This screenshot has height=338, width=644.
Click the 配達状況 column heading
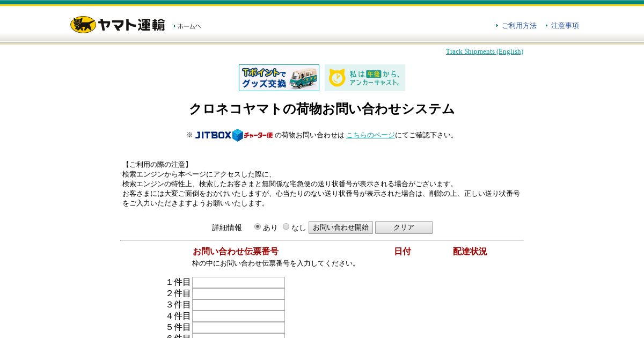click(470, 252)
